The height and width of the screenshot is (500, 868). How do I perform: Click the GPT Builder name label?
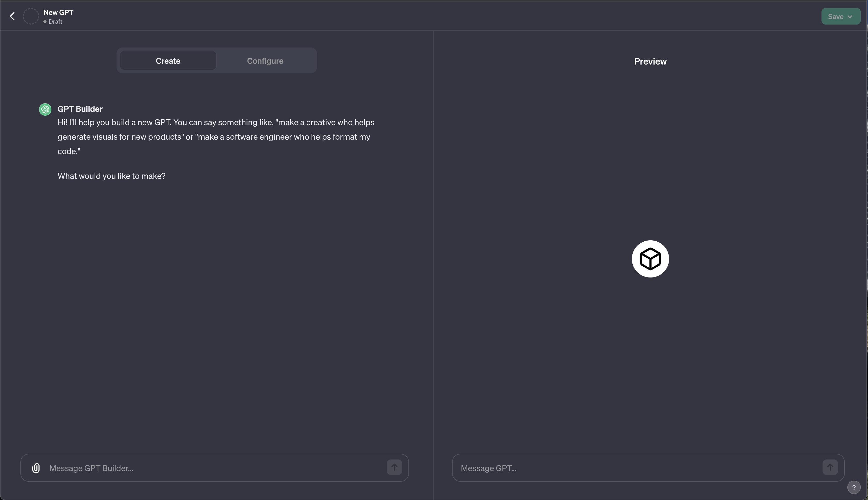point(80,108)
